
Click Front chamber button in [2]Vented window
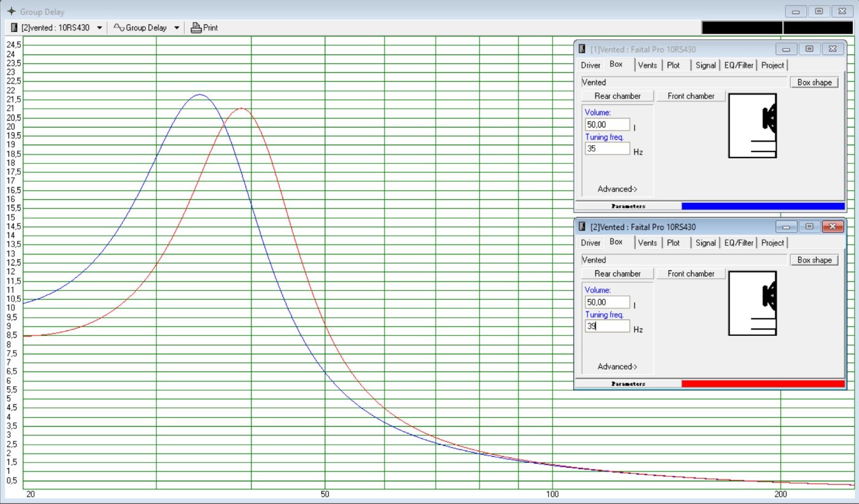pos(691,273)
